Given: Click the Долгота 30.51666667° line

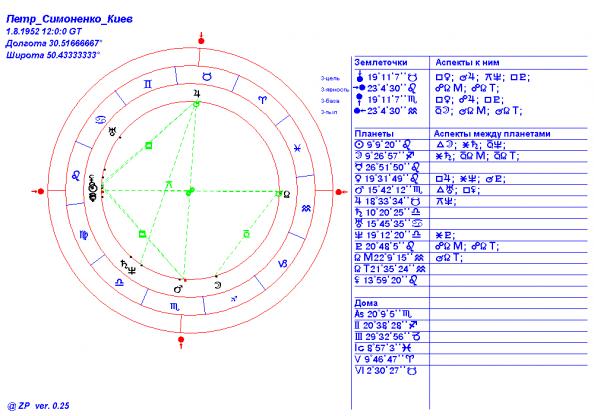Looking at the screenshot, I should [x=54, y=43].
